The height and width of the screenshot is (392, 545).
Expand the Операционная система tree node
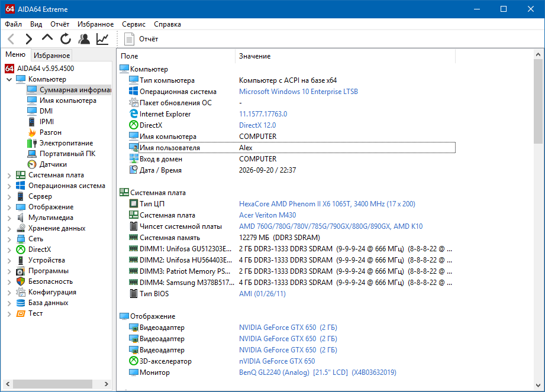point(9,186)
